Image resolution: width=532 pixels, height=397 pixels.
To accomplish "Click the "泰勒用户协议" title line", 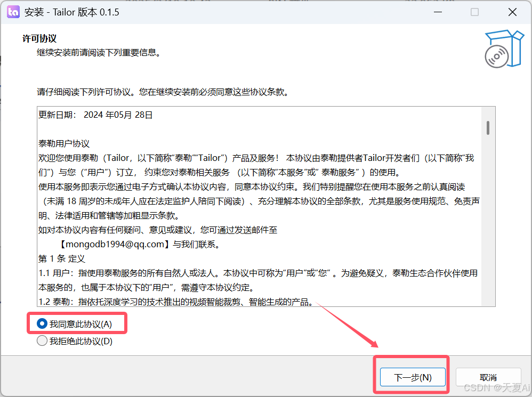I will [64, 143].
